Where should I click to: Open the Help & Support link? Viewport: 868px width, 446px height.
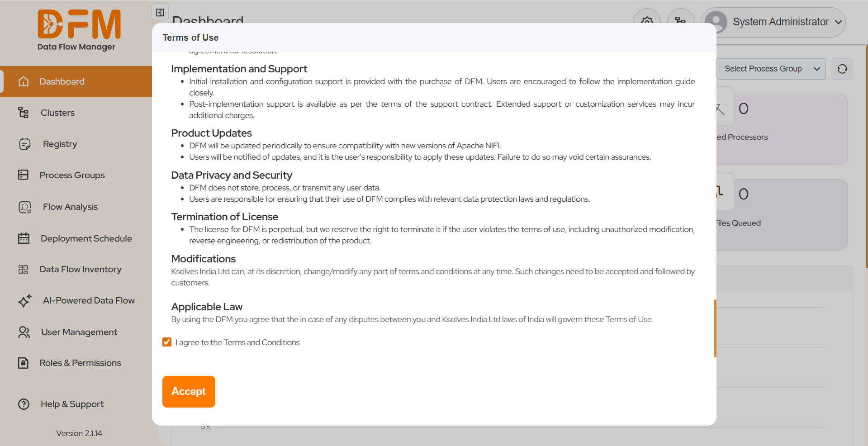coord(72,404)
